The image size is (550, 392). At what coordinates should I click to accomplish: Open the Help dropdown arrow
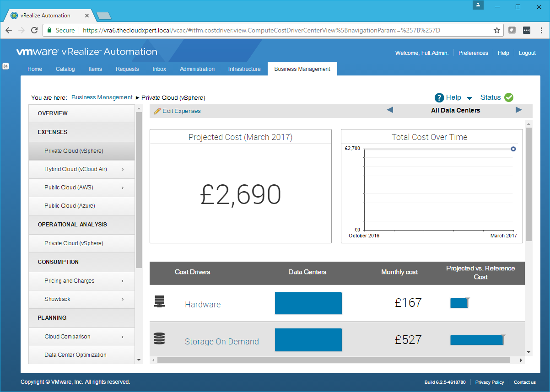pos(469,98)
